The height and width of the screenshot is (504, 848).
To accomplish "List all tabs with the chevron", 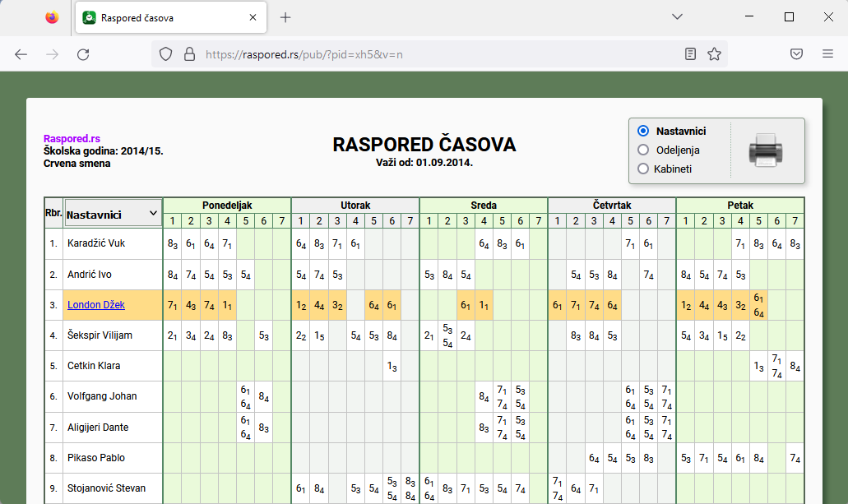I will coord(677,16).
